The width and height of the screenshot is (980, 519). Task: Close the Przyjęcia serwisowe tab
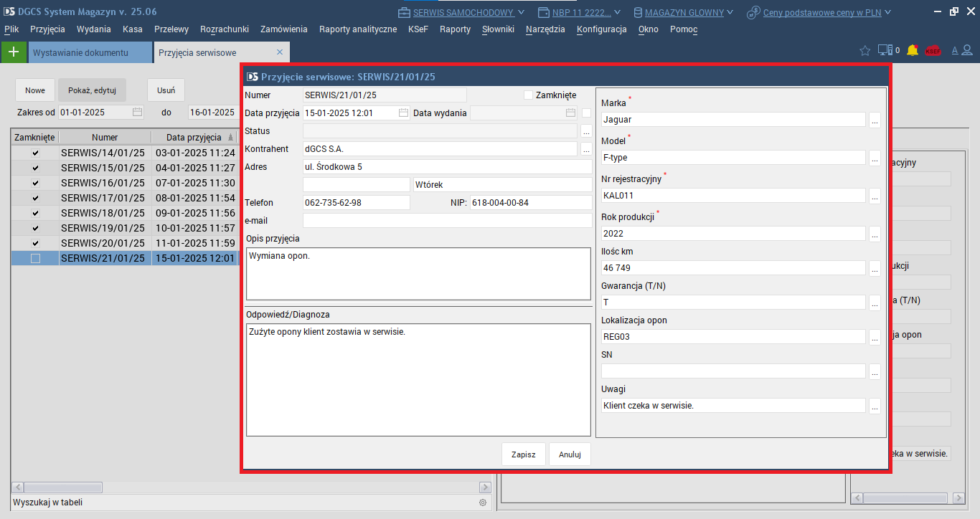(x=280, y=52)
